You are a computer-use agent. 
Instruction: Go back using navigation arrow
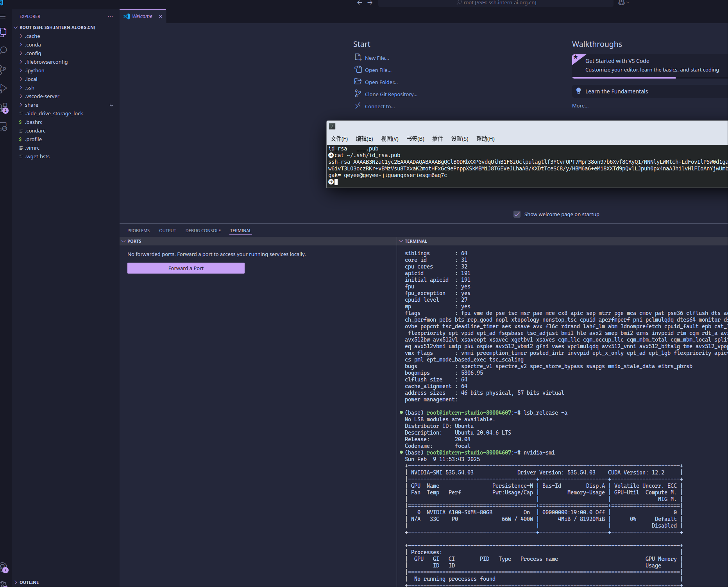[360, 3]
